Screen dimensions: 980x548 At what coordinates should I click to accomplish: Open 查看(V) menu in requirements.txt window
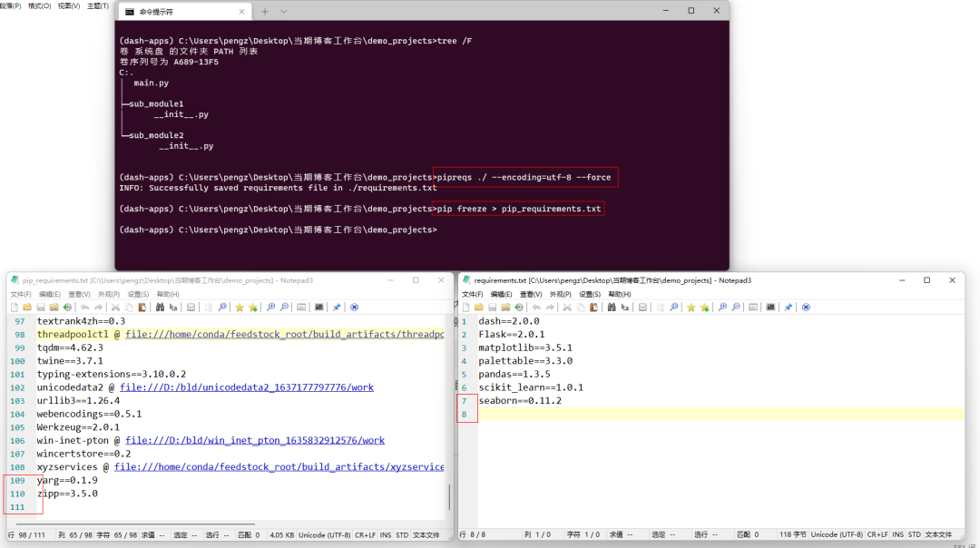click(531, 294)
